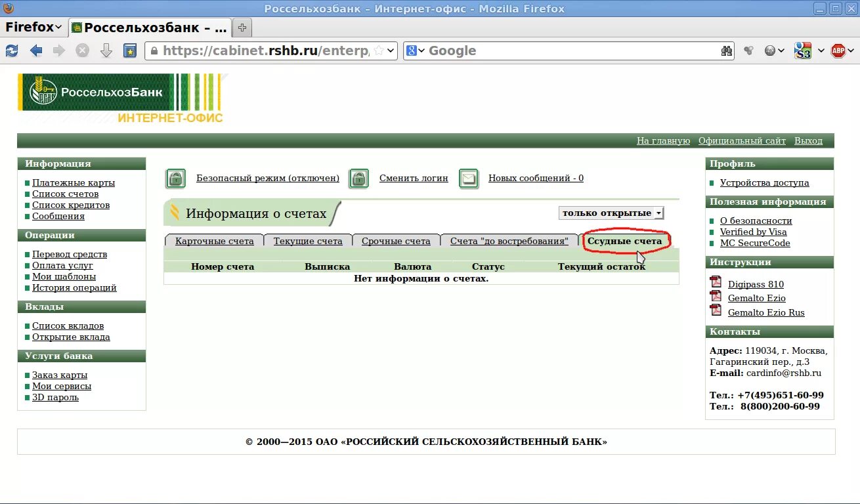Open the На главную link
Image resolution: width=860 pixels, height=504 pixels.
[663, 140]
